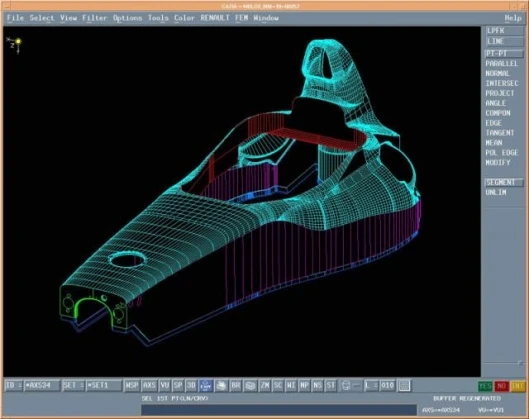This screenshot has width=529, height=419.
Task: Click the SC scale toolbar button
Action: click(x=278, y=385)
